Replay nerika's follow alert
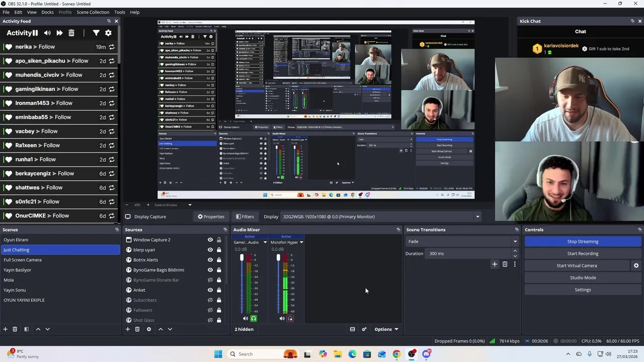Screen dimensions: 644x362 click(111, 47)
